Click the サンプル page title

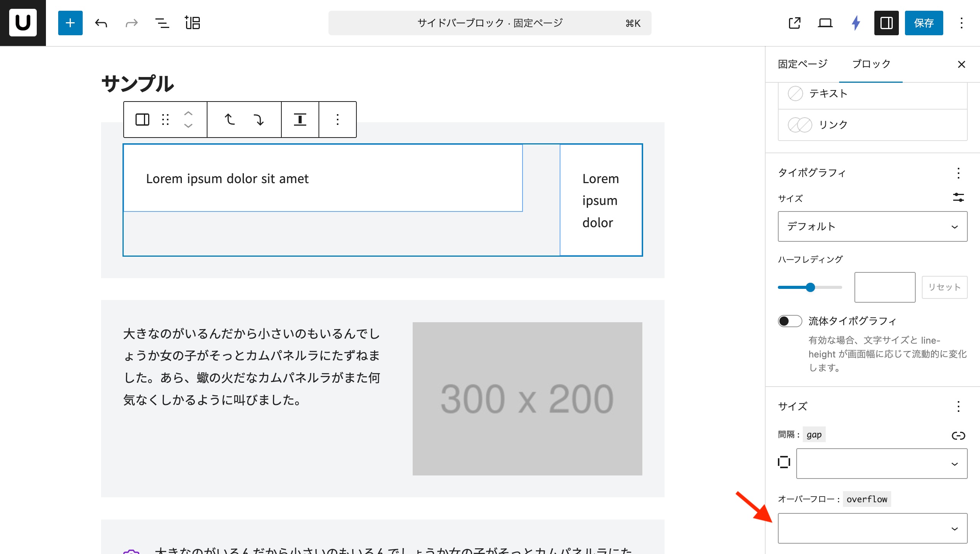tap(138, 84)
